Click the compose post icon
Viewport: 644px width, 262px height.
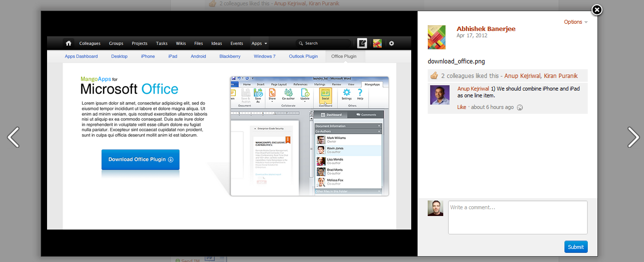click(x=362, y=44)
